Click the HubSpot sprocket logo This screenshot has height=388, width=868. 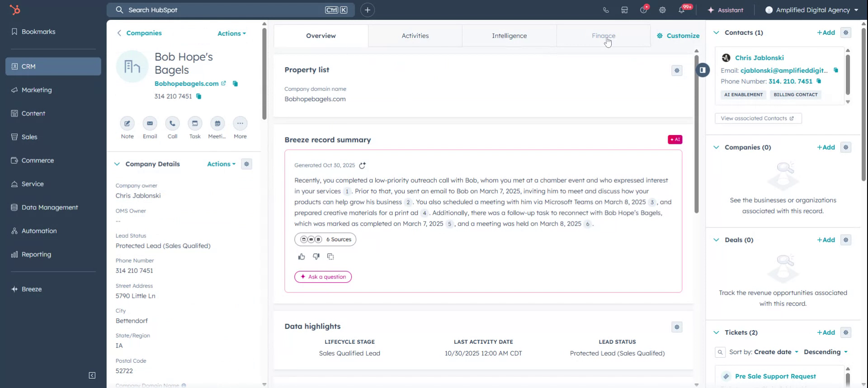(15, 9)
